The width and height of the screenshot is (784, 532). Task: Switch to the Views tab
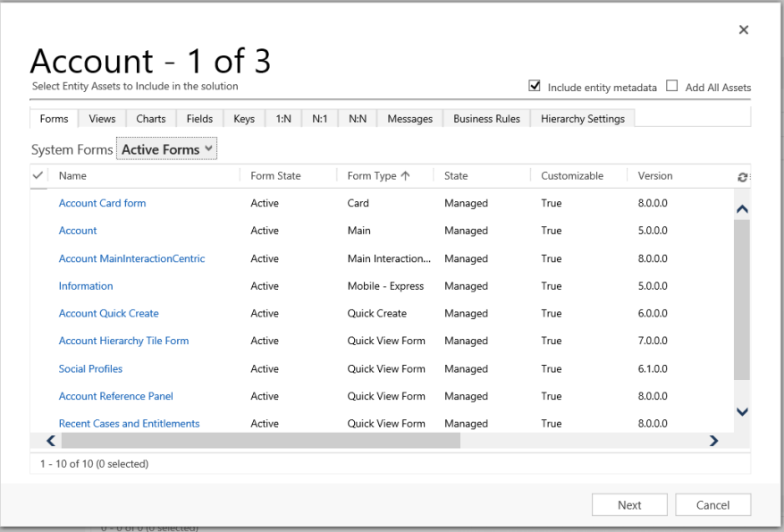coord(102,119)
